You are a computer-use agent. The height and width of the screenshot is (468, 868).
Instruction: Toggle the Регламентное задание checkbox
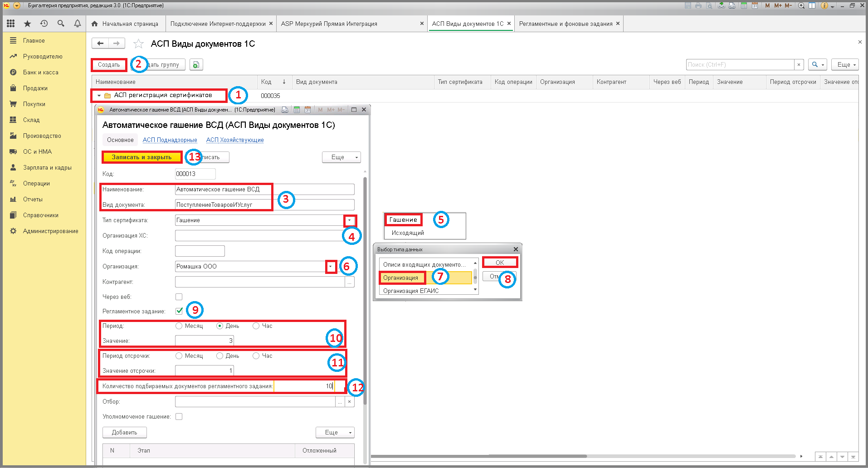[179, 311]
